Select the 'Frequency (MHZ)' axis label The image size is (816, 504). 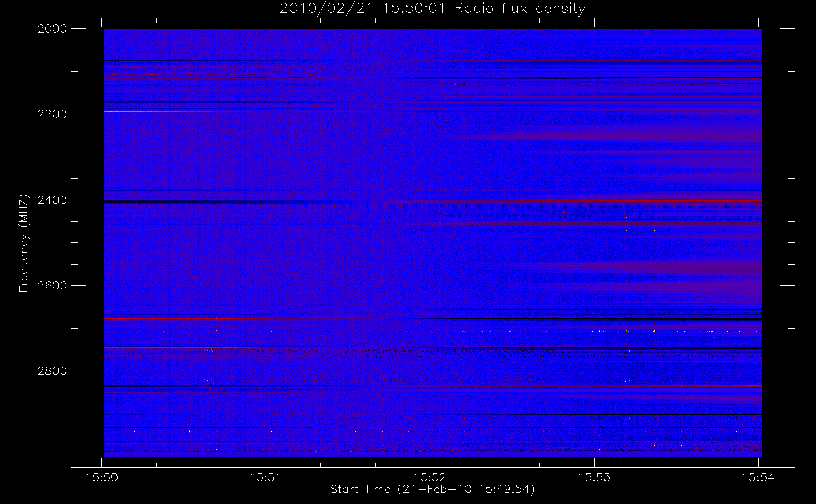point(24,243)
